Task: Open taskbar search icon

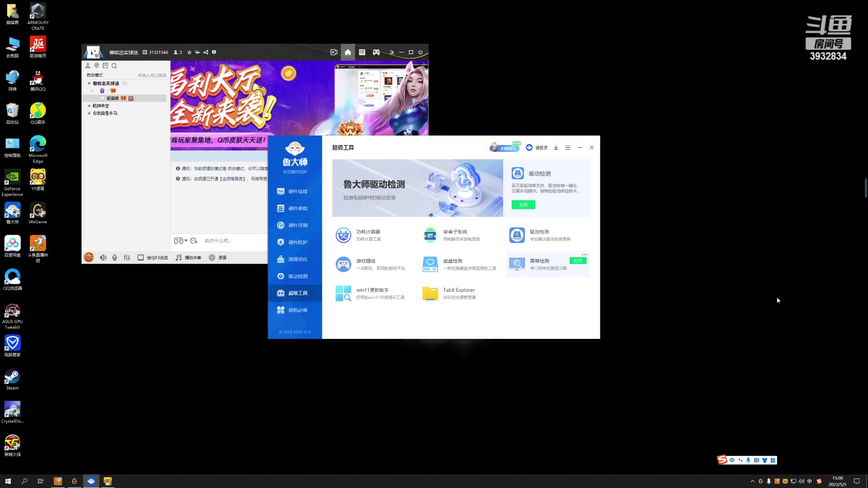Action: coord(24,481)
